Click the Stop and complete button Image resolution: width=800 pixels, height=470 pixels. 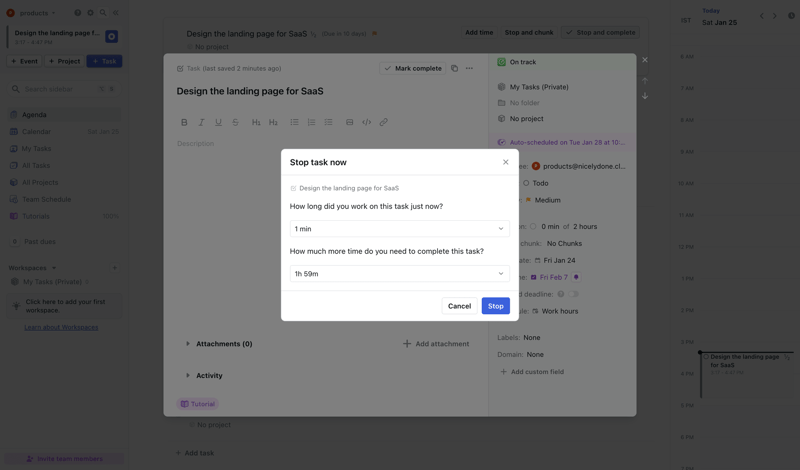[x=601, y=32]
